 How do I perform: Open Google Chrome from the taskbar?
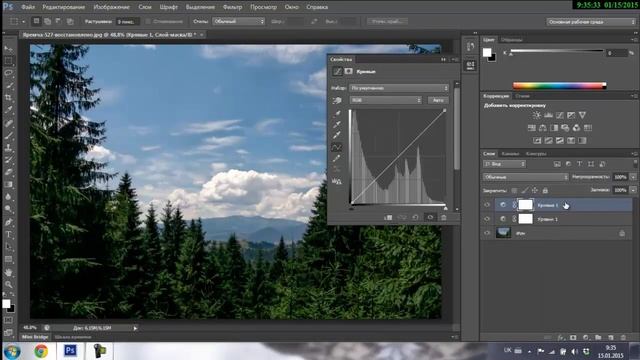click(41, 351)
